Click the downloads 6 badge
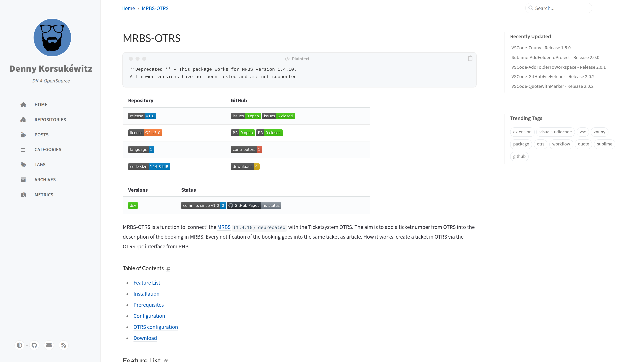The width and height of the screenshot is (644, 362). tap(245, 166)
